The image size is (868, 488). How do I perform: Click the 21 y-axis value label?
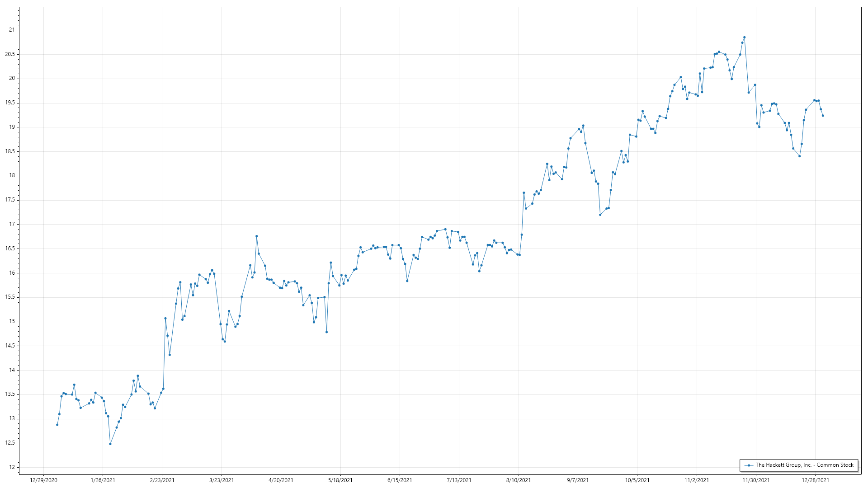click(x=12, y=30)
